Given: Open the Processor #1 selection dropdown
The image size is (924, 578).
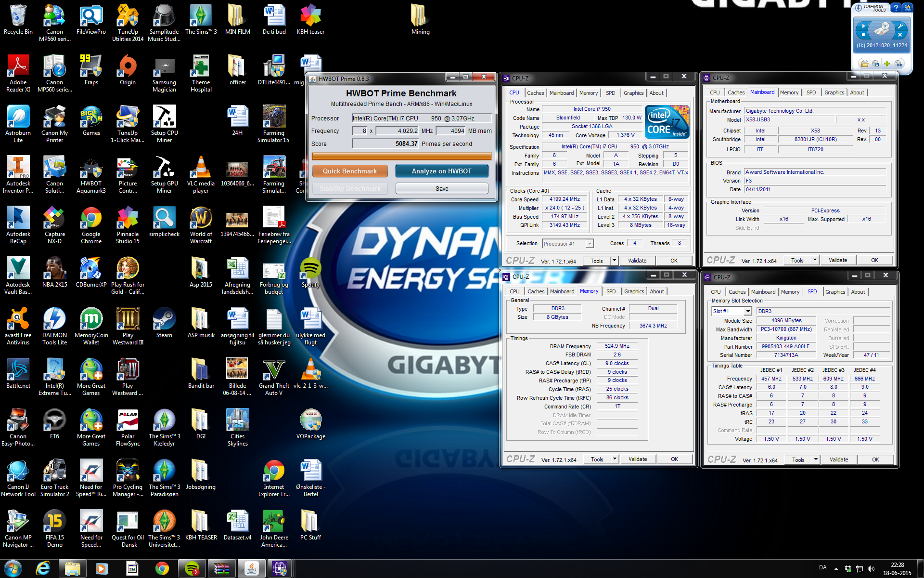Looking at the screenshot, I should click(x=568, y=244).
